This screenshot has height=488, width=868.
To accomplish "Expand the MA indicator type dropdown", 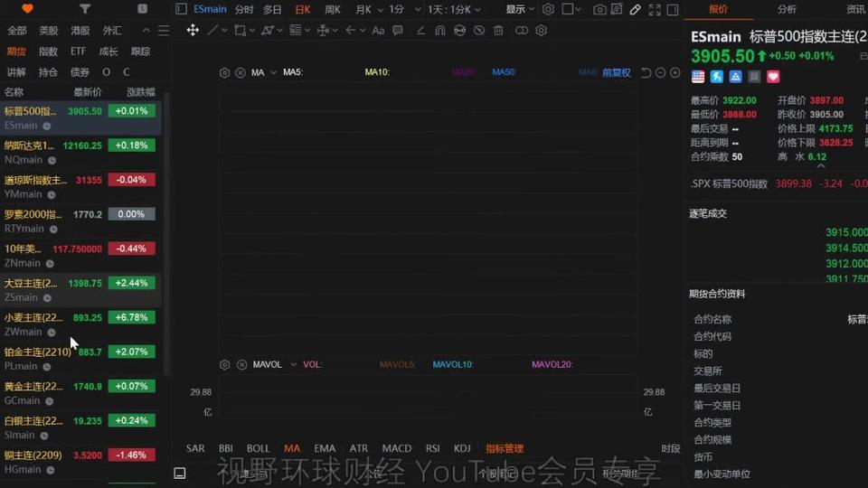I will pyautogui.click(x=273, y=72).
